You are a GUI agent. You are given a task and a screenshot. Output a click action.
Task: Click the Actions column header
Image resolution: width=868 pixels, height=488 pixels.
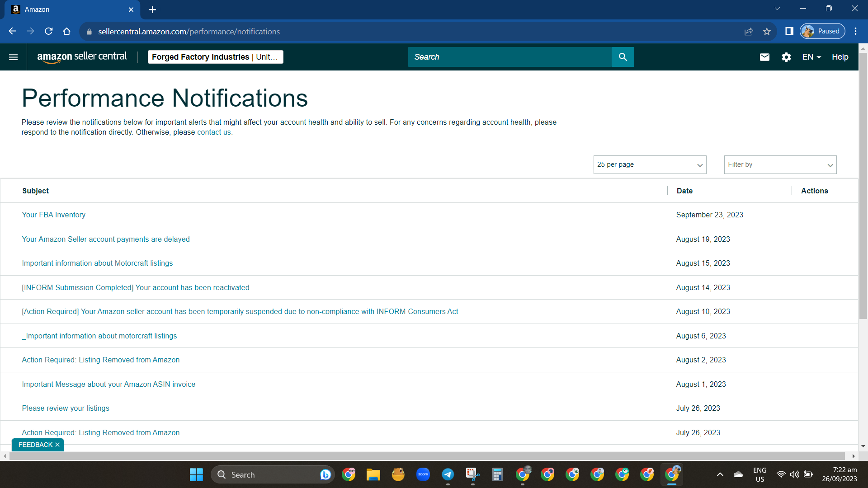coord(815,191)
